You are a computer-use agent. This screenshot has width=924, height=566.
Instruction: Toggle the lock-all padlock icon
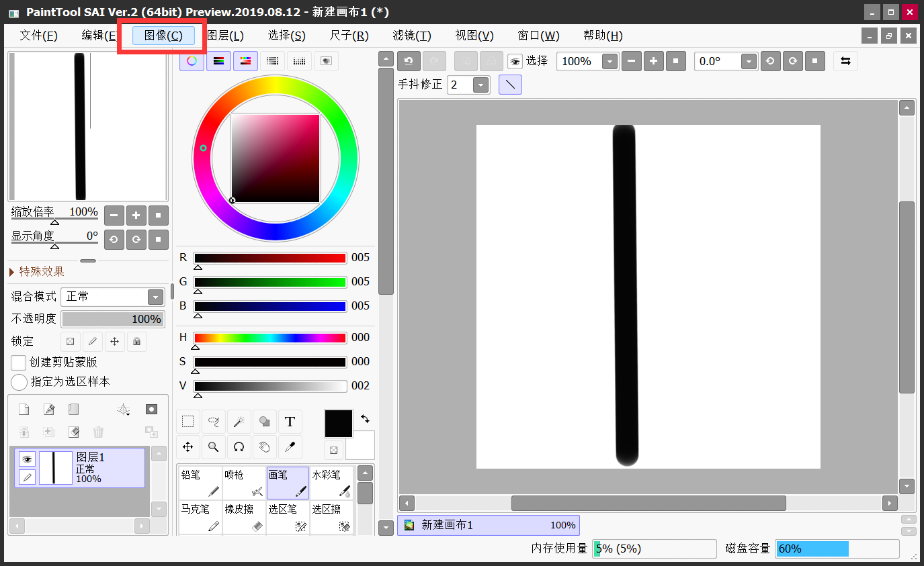[x=136, y=341]
